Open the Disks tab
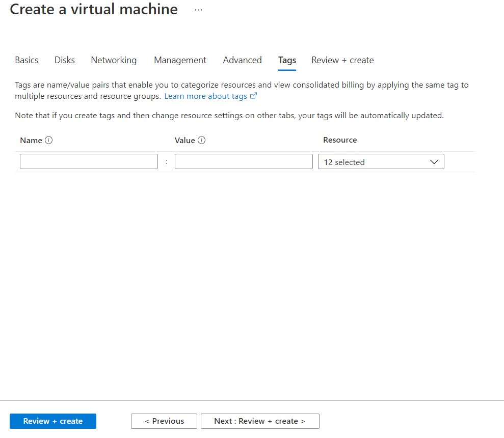This screenshot has width=504, height=438. pyautogui.click(x=65, y=60)
